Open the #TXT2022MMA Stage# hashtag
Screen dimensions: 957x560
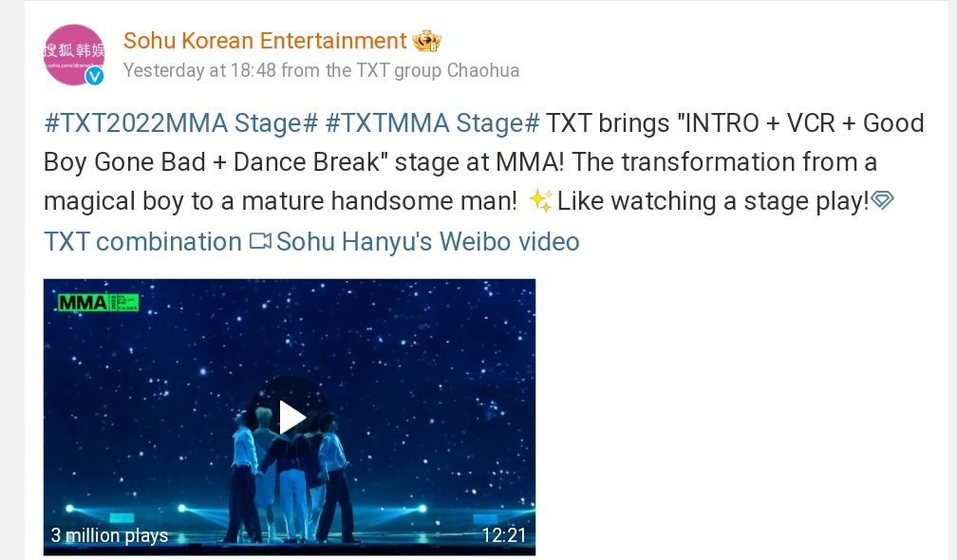click(181, 123)
